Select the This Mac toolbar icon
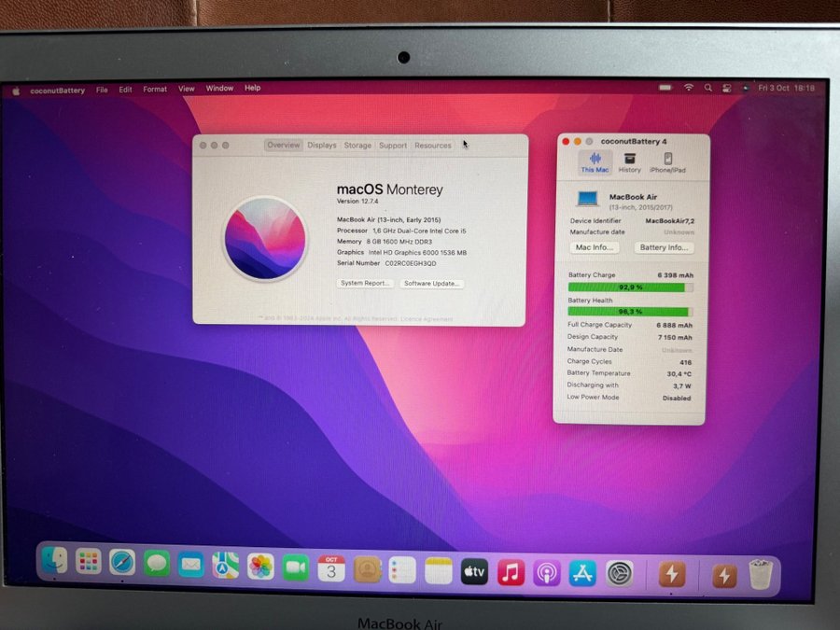This screenshot has width=840, height=630. click(x=595, y=161)
